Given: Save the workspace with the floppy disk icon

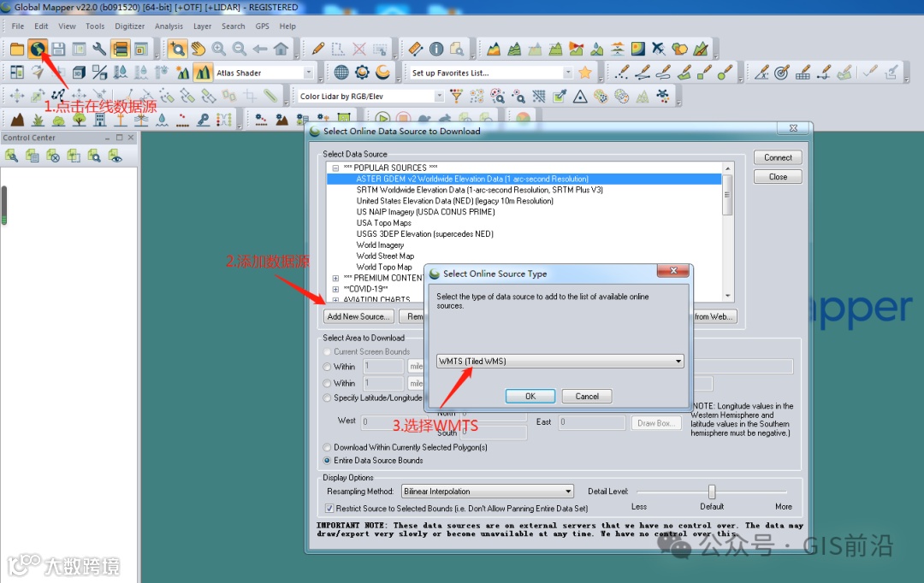Looking at the screenshot, I should [58, 49].
